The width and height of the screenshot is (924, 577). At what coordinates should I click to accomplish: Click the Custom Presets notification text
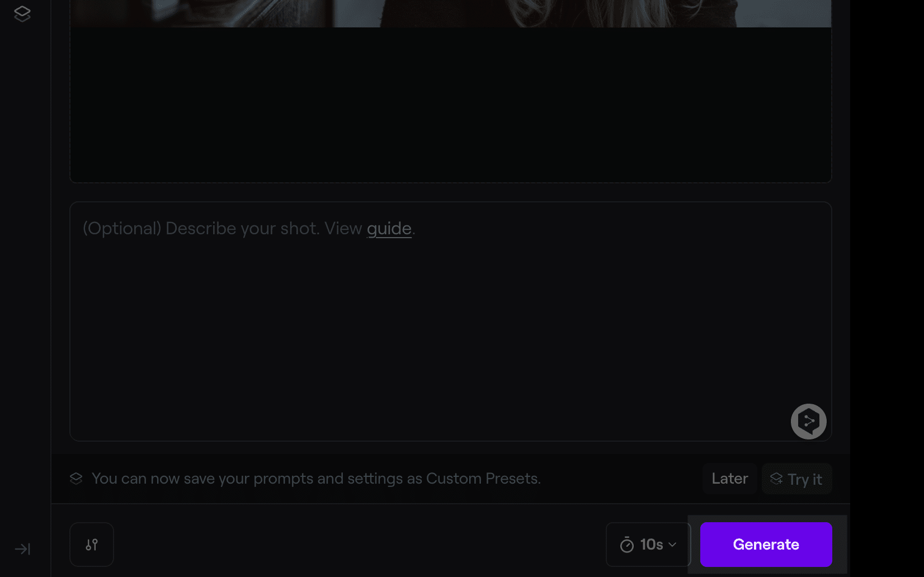(316, 479)
